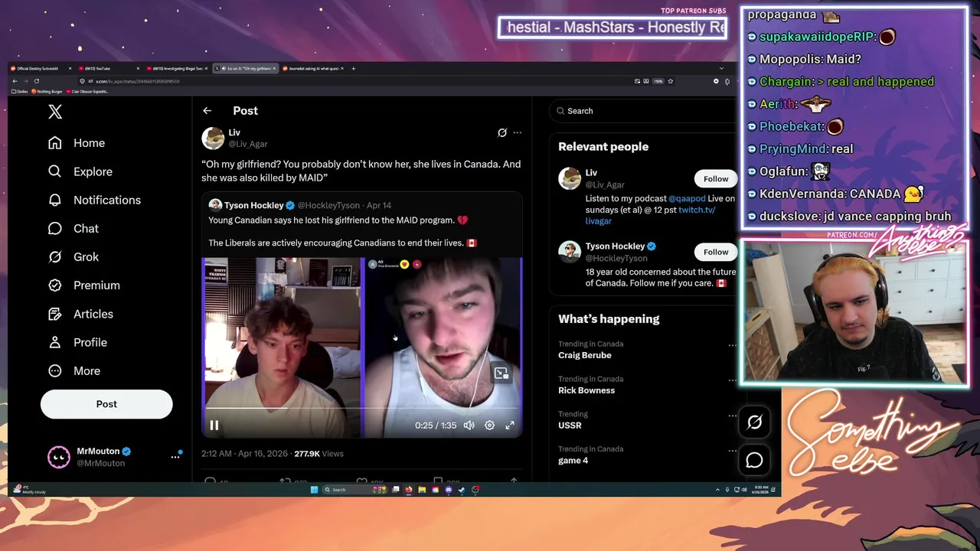The image size is (980, 551).
Task: Click the Windows taskbar search box
Action: [354, 490]
